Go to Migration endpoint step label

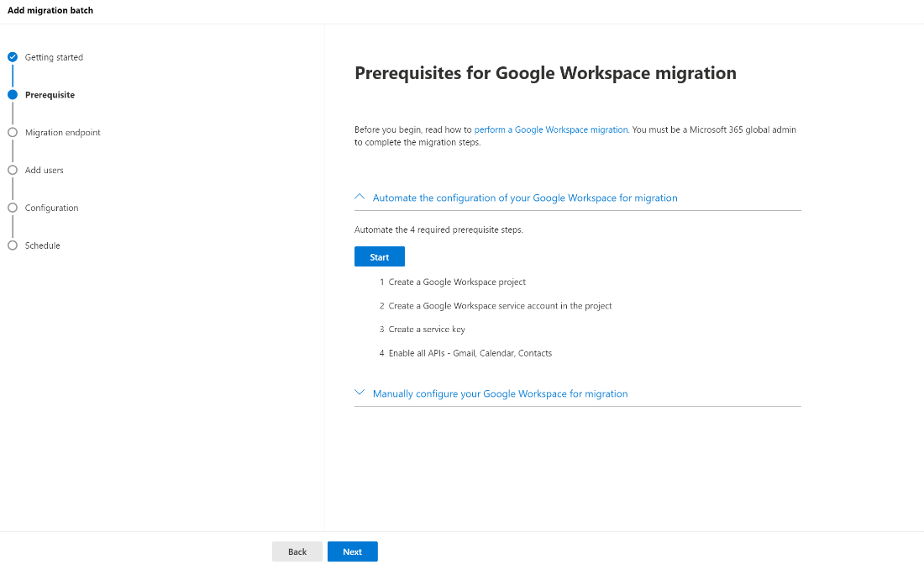click(63, 133)
